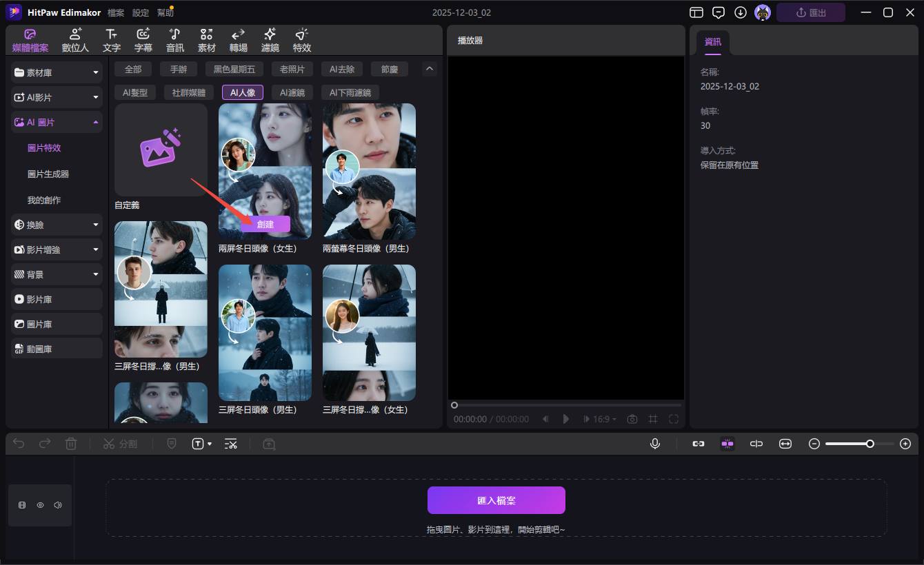
Task: Click the timeline zoom slider handle
Action: (870, 444)
